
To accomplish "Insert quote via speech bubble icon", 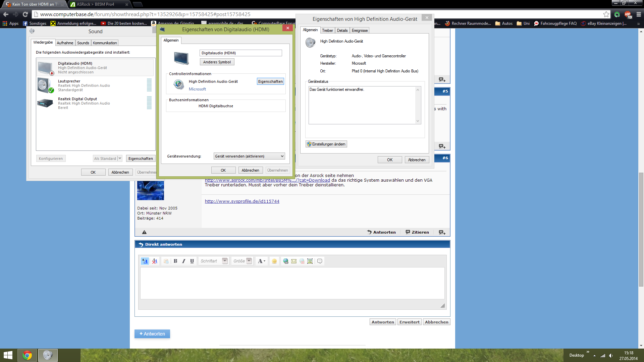I will (x=320, y=261).
